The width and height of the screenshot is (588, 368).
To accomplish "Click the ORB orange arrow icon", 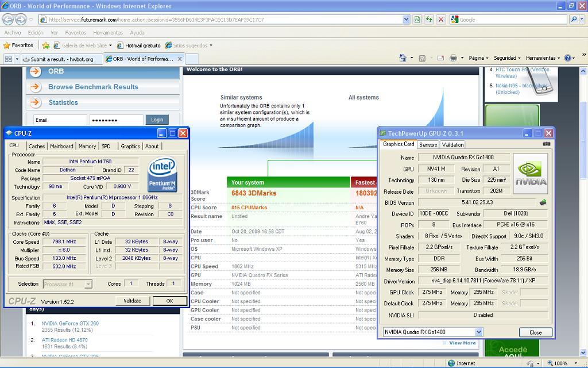I will [x=35, y=71].
